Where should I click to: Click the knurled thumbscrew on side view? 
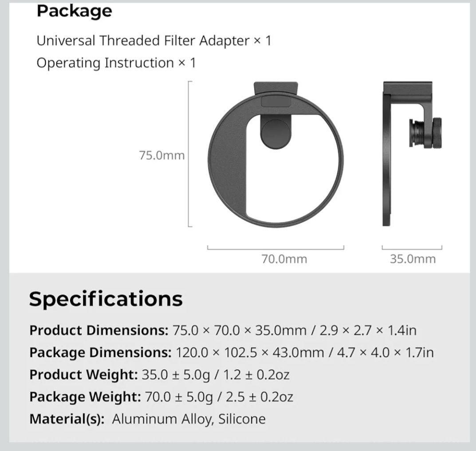click(437, 133)
